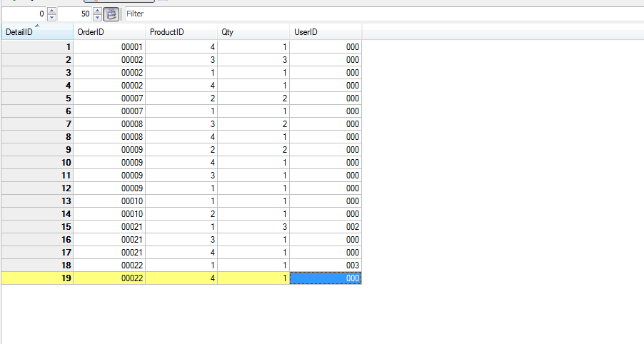644x344 pixels.
Task: Sort by the Qty column header
Action: click(x=253, y=32)
